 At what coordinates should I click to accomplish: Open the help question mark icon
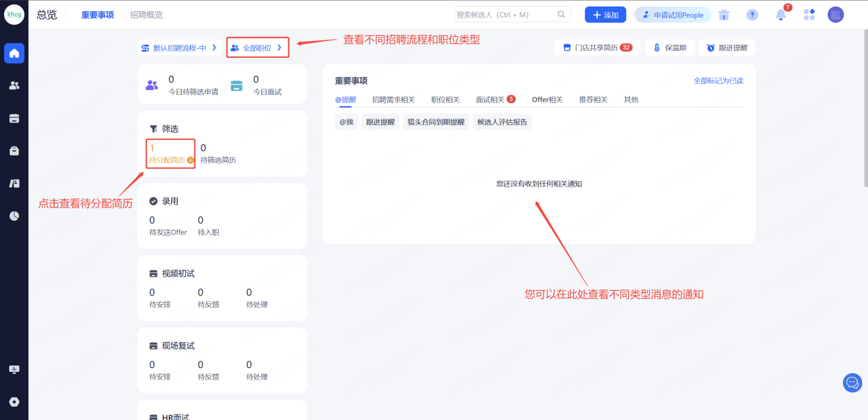[x=752, y=15]
